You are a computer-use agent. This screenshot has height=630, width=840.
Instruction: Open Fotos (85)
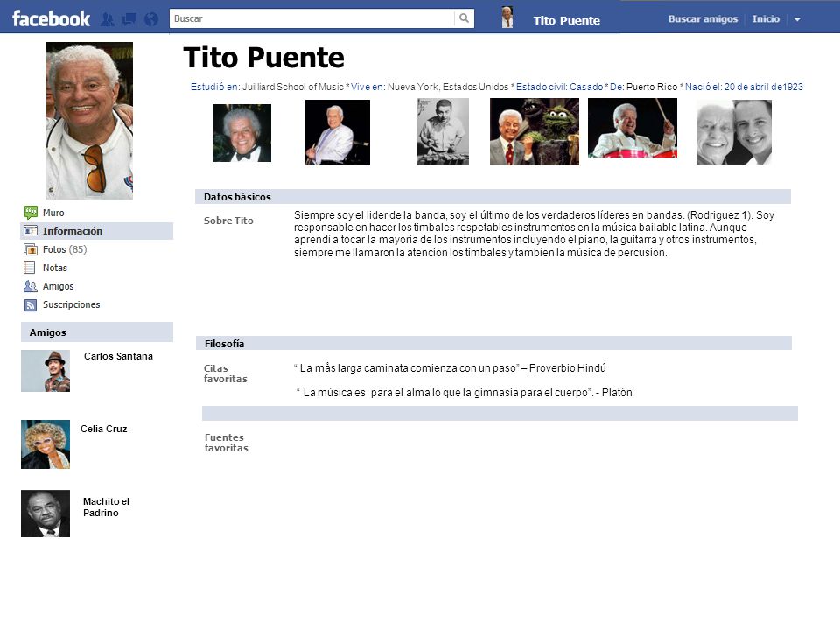tap(65, 249)
